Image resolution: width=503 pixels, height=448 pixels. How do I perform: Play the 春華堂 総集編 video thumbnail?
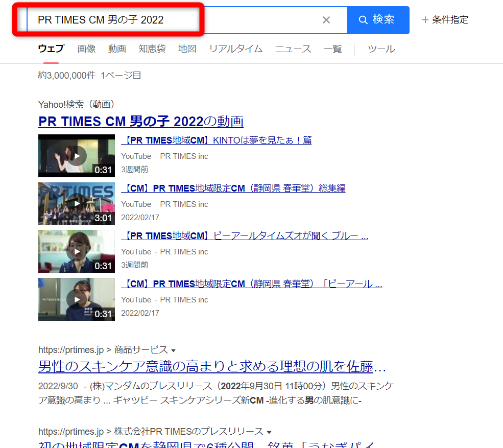click(x=77, y=203)
